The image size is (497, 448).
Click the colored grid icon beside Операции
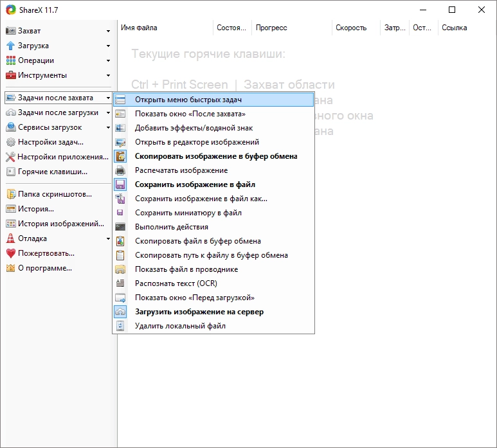[11, 60]
